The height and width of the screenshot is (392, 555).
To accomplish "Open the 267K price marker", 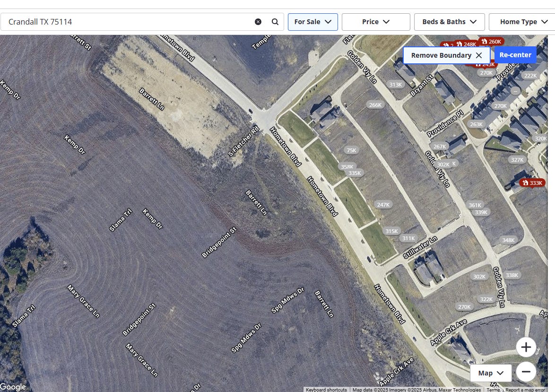I will coord(439,146).
